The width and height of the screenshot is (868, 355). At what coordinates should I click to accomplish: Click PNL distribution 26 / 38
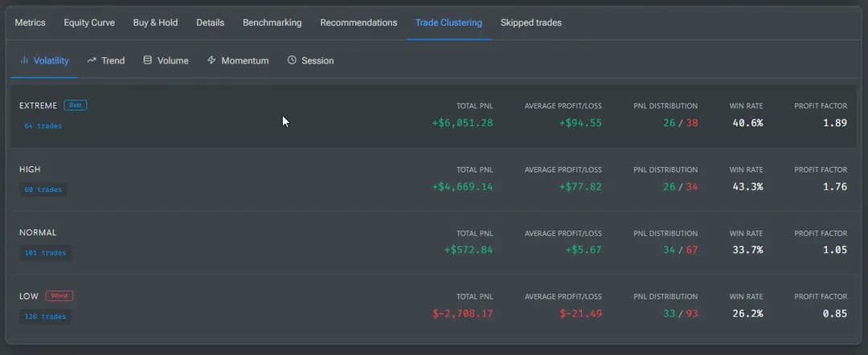tap(681, 123)
